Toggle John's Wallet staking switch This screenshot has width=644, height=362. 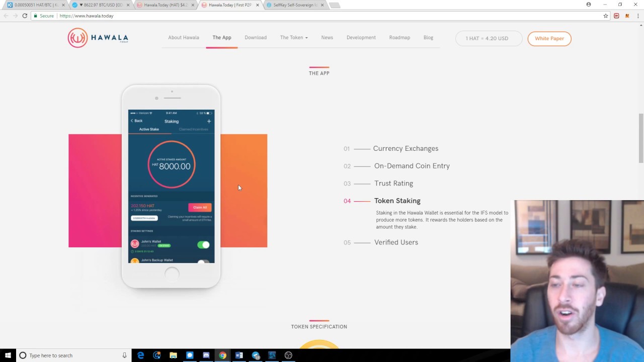click(203, 245)
